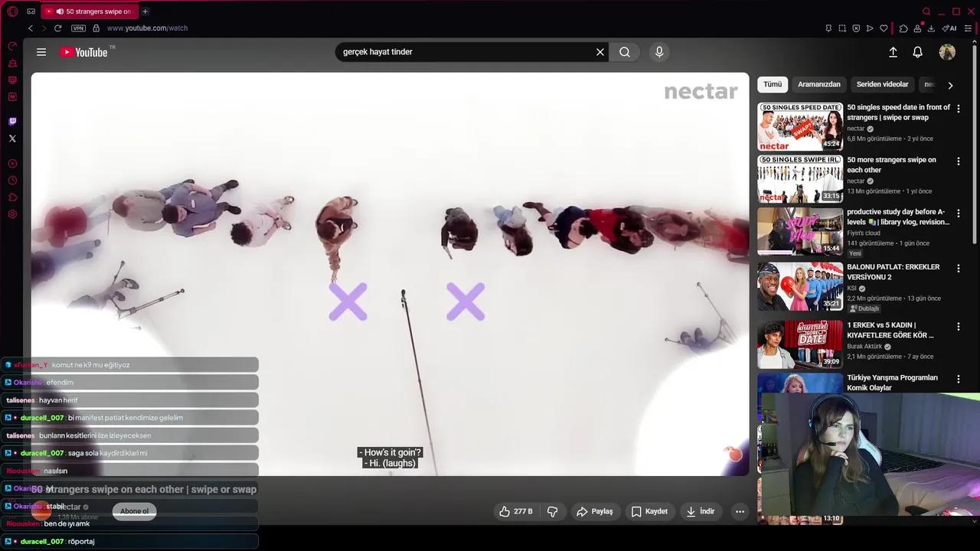Open options for 50 more strangers video
Viewport: 980px width, 551px height.
click(958, 161)
